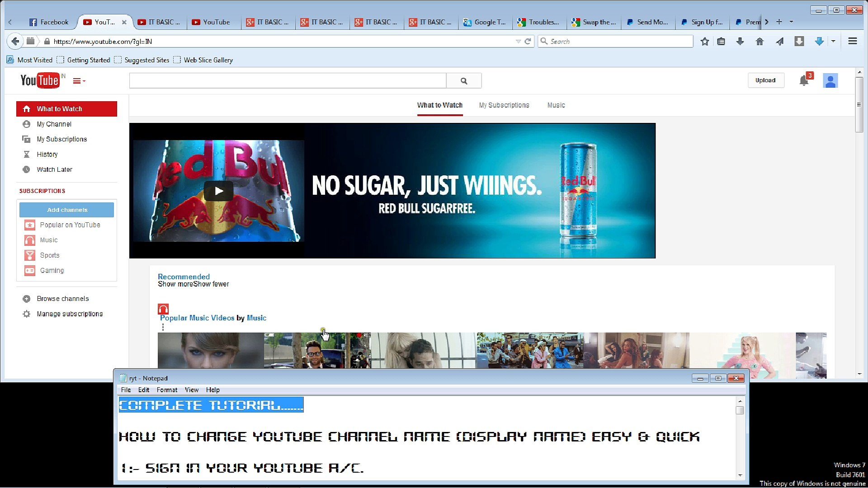Click the YouTube search magnifier icon
Image resolution: width=868 pixels, height=488 pixels.
tap(464, 80)
